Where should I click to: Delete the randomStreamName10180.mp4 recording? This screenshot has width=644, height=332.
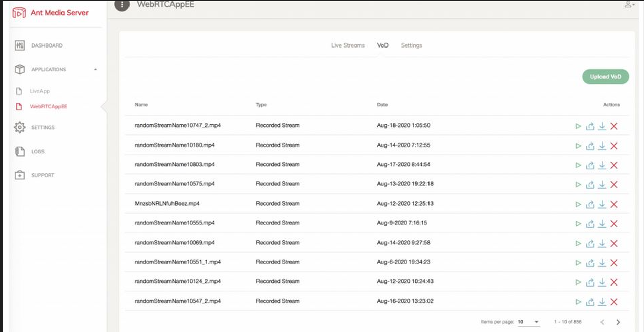614,145
